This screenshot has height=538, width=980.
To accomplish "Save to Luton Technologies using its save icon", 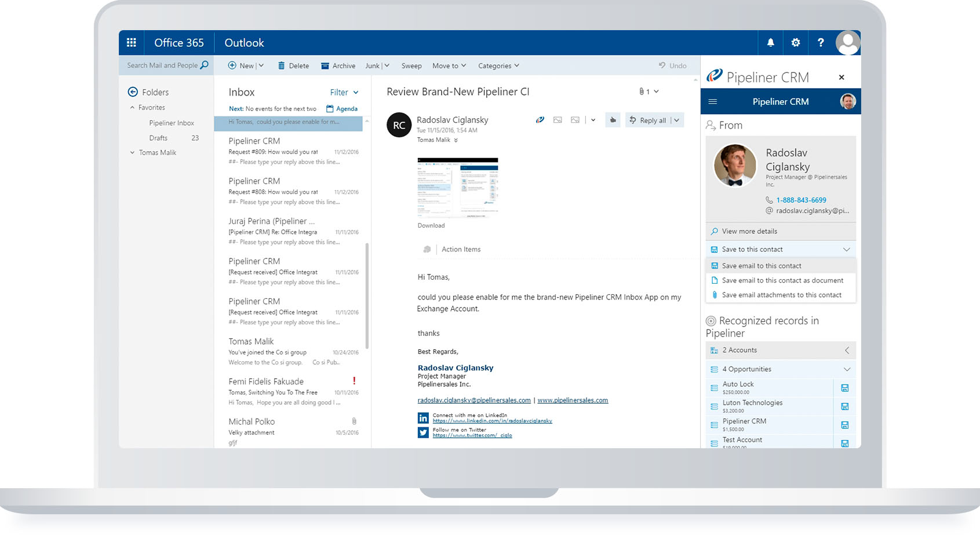I will (844, 407).
